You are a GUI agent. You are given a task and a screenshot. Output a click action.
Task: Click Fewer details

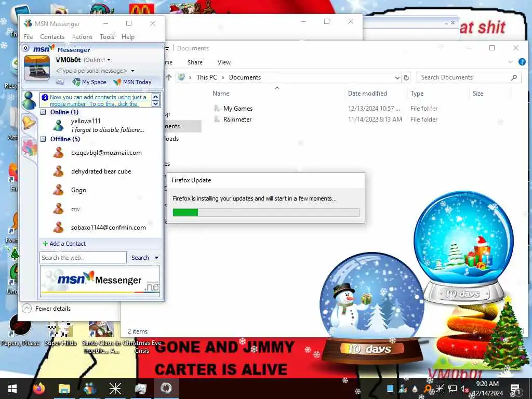tap(46, 309)
